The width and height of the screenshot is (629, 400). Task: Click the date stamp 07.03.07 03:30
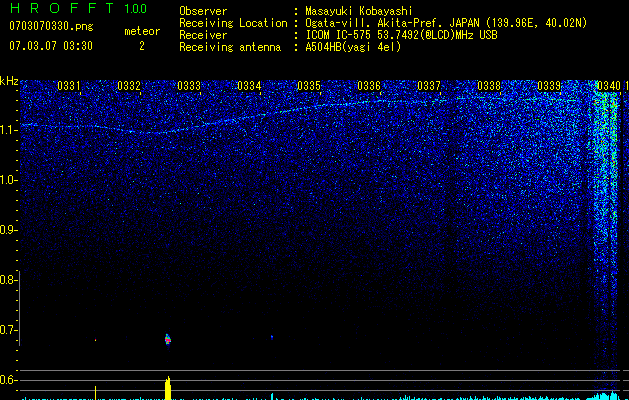click(51, 46)
